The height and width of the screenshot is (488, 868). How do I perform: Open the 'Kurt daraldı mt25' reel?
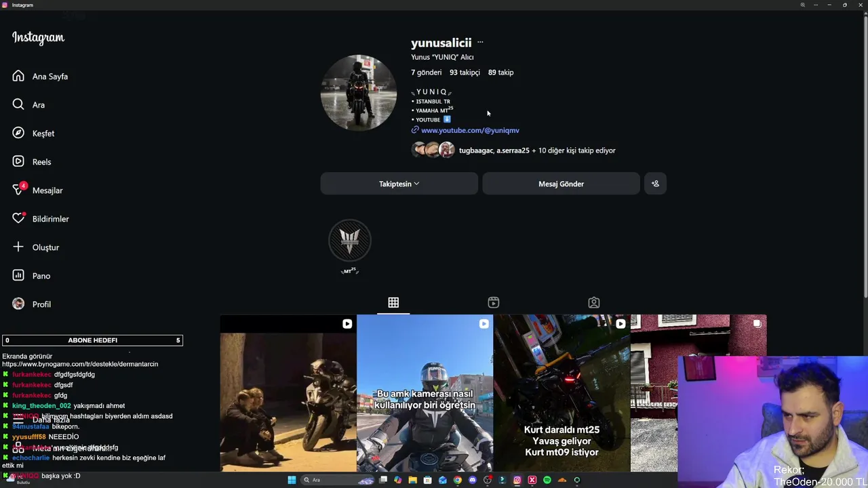pos(561,393)
